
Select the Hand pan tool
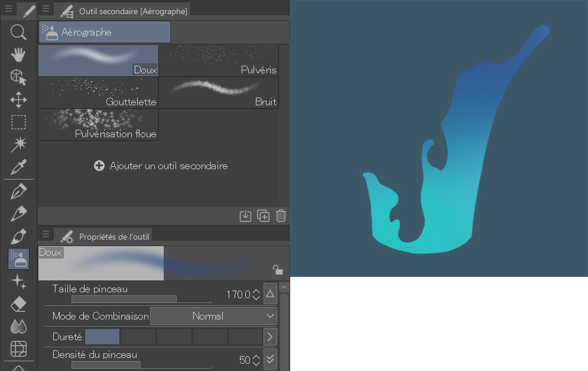[x=18, y=54]
